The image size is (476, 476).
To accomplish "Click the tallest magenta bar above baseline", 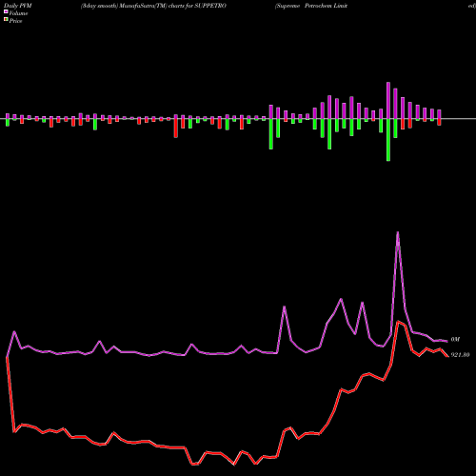I will pyautogui.click(x=388, y=100).
